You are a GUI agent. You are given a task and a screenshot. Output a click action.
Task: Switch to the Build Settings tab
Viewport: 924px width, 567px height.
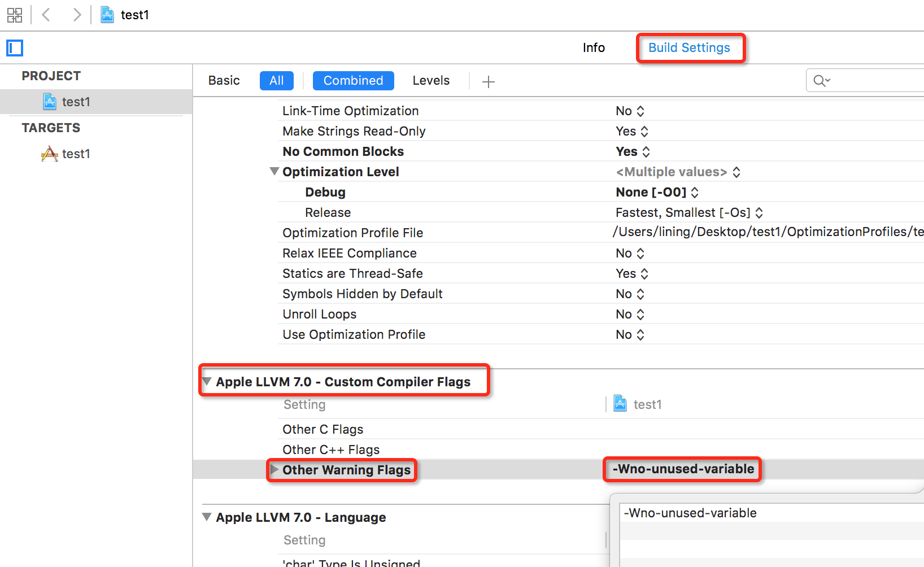tap(689, 48)
